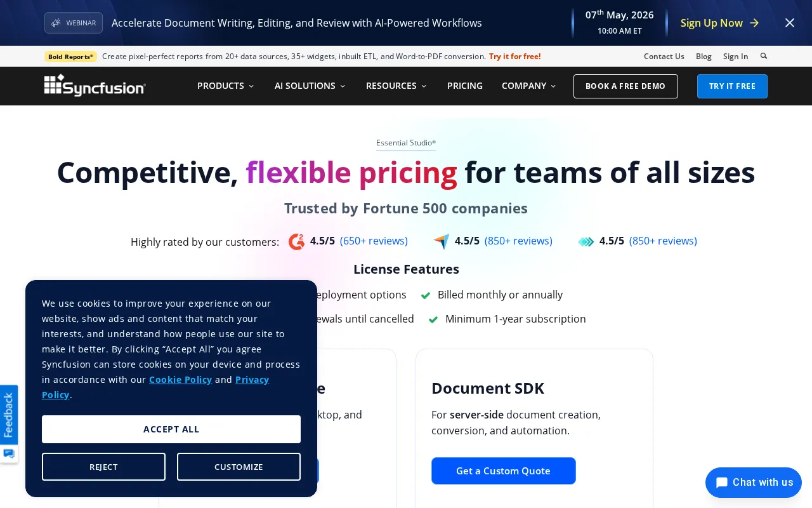Customize cookie preferences

point(239,467)
